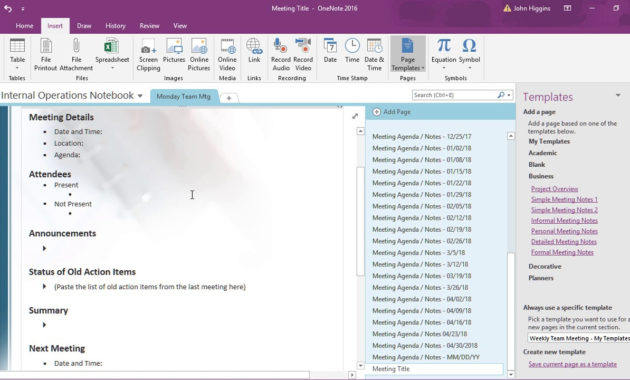
Task: Insert Pictures from the ribbon
Action: coord(174,51)
